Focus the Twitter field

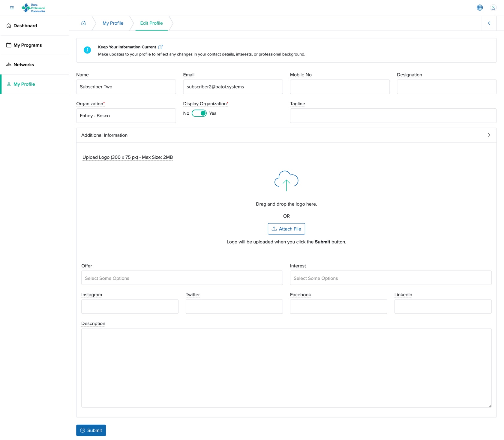tap(234, 306)
